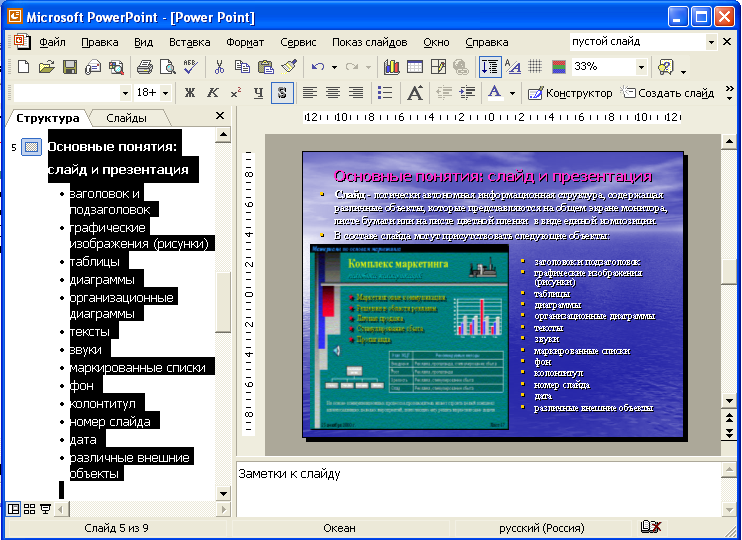The height and width of the screenshot is (540, 742).
Task: Go to the next slide with double-down arrow
Action: [729, 433]
